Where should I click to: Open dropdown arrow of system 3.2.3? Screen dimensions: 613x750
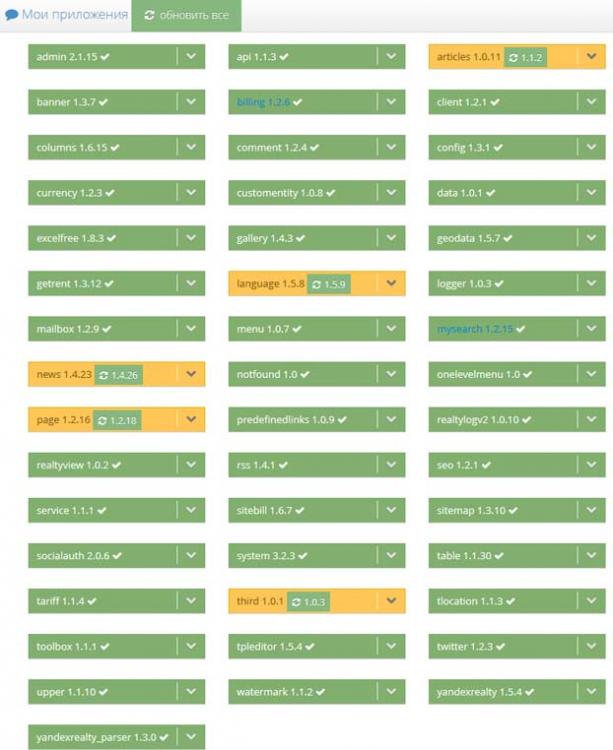pyautogui.click(x=391, y=555)
